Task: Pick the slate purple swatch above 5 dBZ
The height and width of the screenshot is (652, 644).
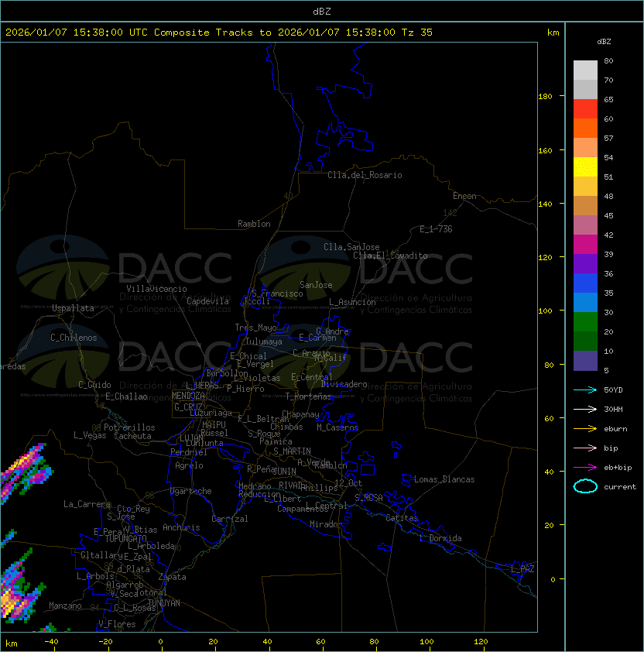Action: coord(585,361)
